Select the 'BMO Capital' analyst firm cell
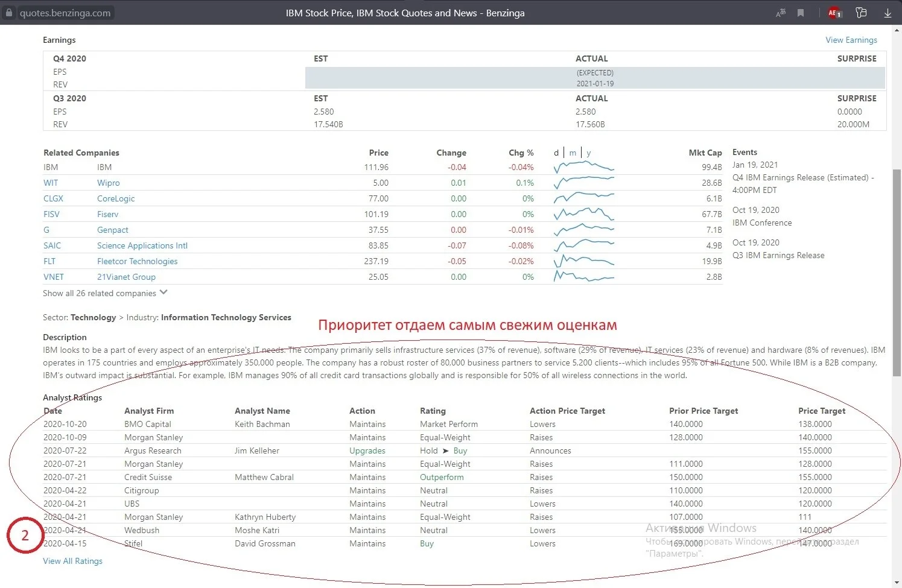Image resolution: width=902 pixels, height=588 pixels. 148,424
